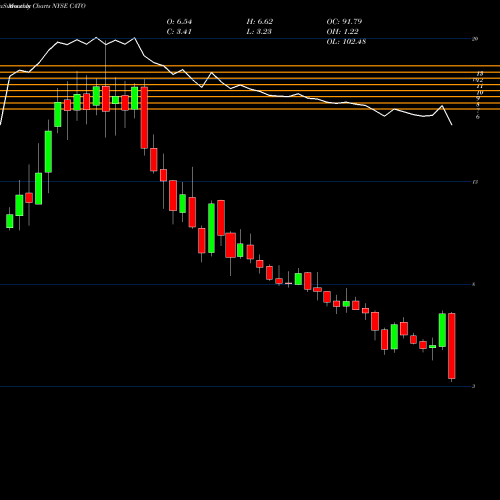Select the low price readout L: 3.23

(x=259, y=32)
